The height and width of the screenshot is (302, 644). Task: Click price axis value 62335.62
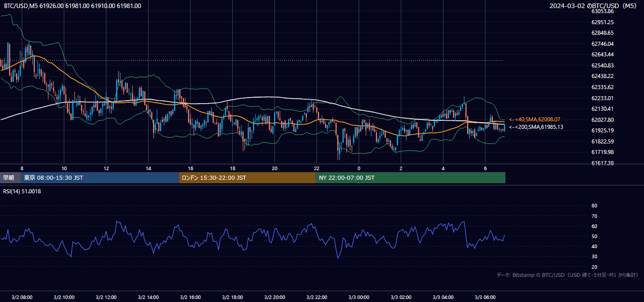602,87
